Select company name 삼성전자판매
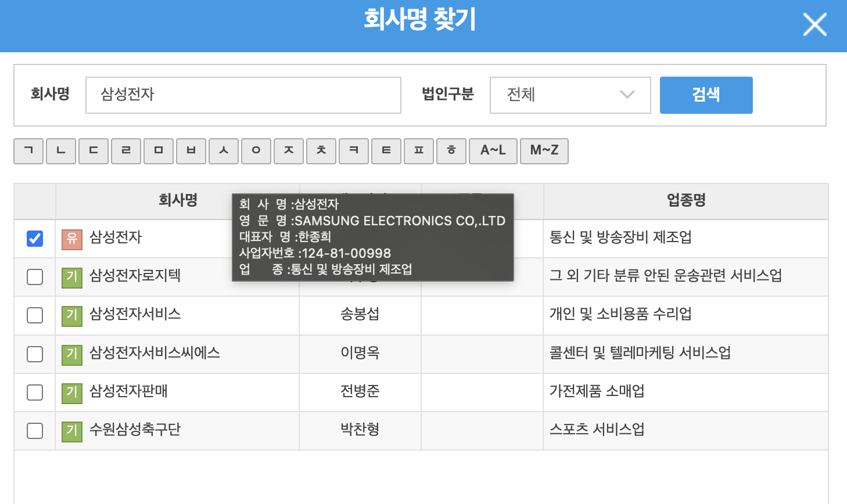Viewport: 847px width, 504px height. pos(128,391)
